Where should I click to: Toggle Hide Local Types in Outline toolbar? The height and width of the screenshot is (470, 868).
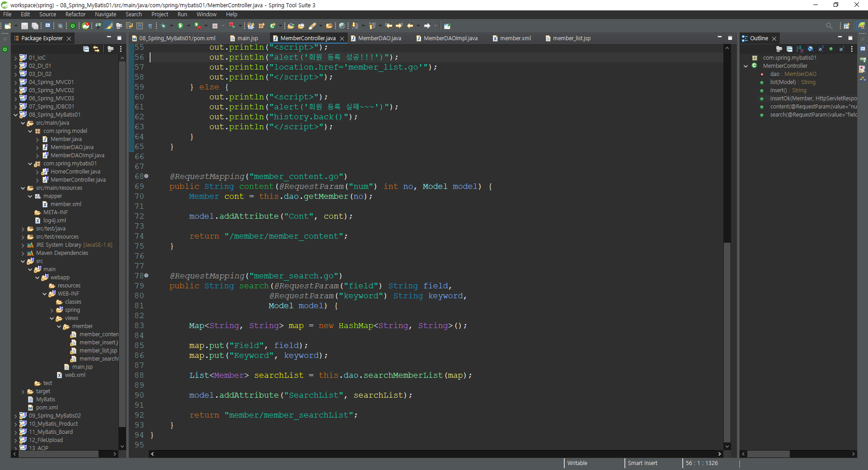point(841,49)
